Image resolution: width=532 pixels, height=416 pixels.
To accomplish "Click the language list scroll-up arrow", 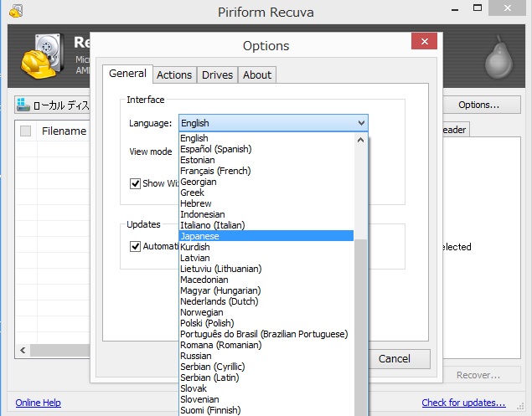I will pos(360,139).
